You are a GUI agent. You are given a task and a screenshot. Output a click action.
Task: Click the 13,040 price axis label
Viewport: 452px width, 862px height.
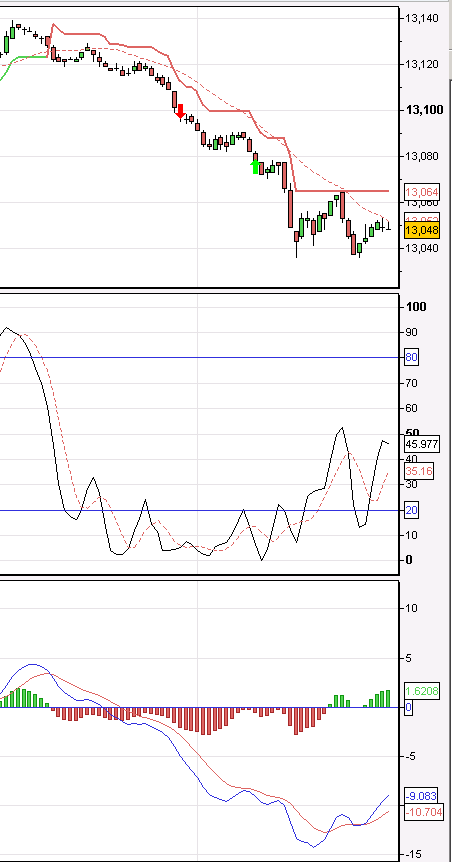coord(422,248)
